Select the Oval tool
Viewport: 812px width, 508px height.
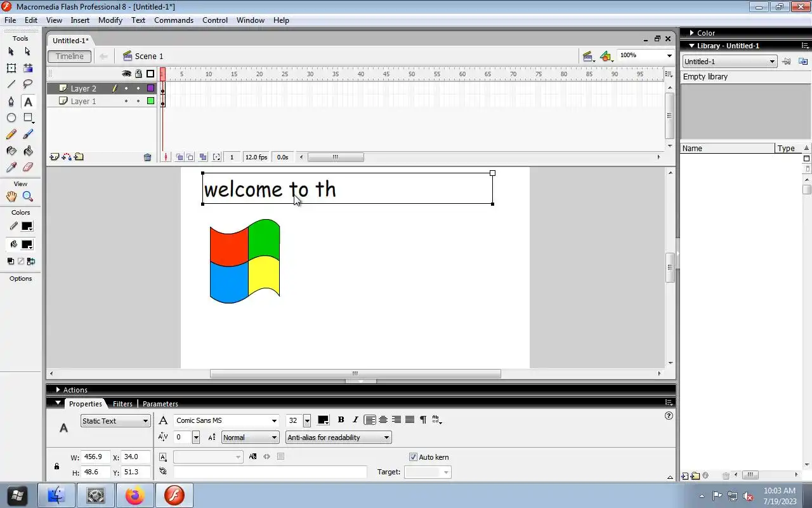[x=11, y=118]
